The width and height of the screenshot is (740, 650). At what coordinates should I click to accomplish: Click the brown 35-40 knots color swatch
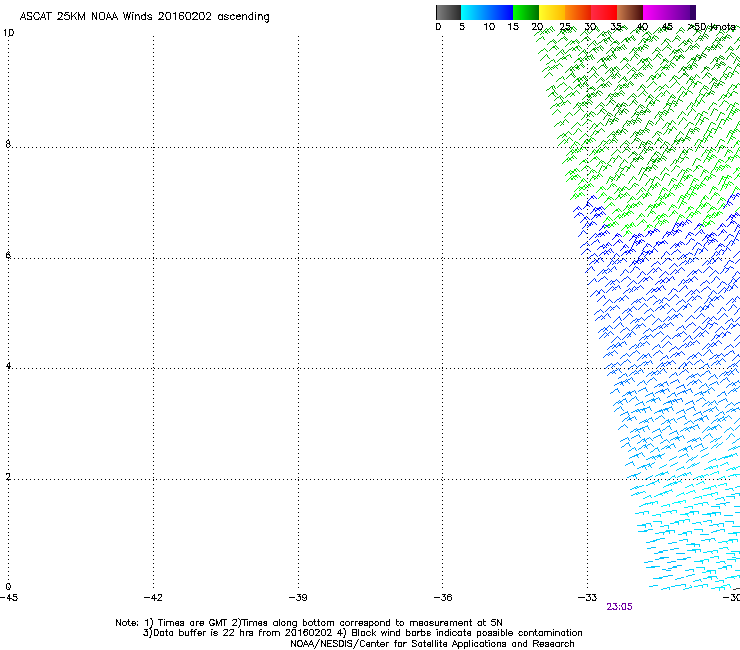pos(630,12)
